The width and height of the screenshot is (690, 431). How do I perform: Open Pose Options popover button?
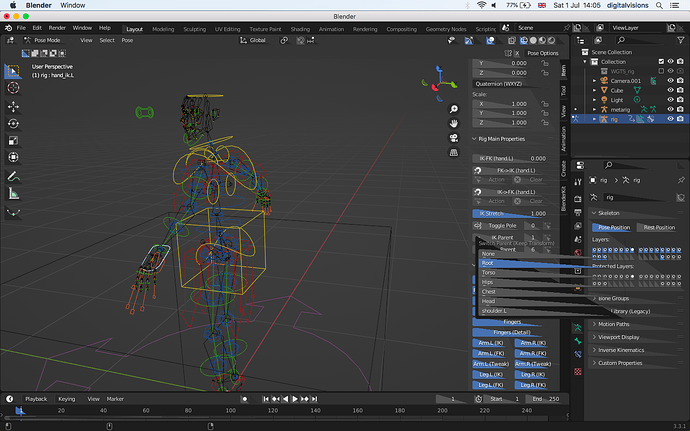point(543,53)
